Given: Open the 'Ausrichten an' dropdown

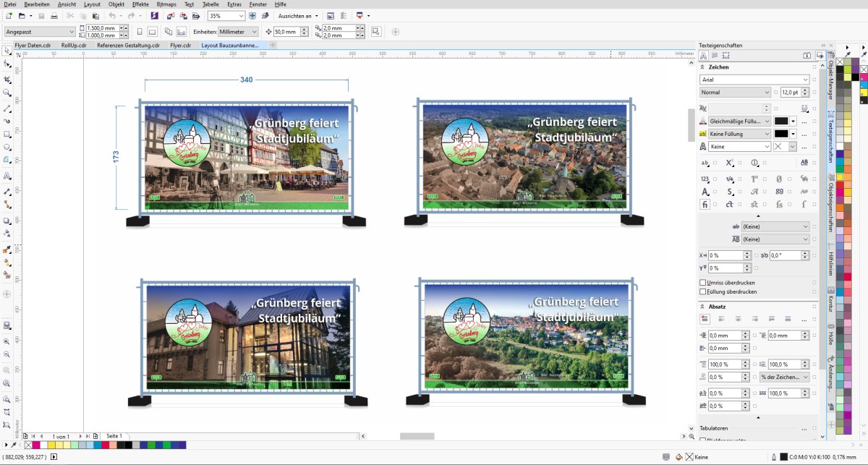Looking at the screenshot, I should click(298, 15).
